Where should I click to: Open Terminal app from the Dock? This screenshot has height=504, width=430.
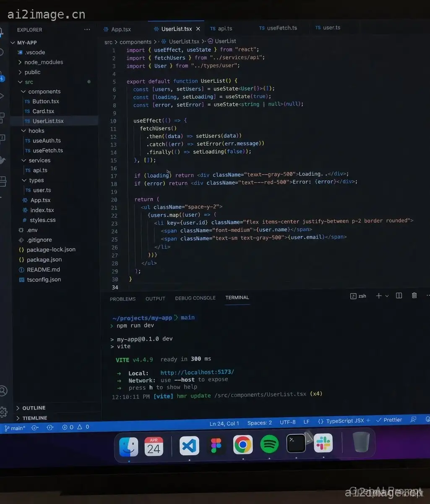click(296, 444)
